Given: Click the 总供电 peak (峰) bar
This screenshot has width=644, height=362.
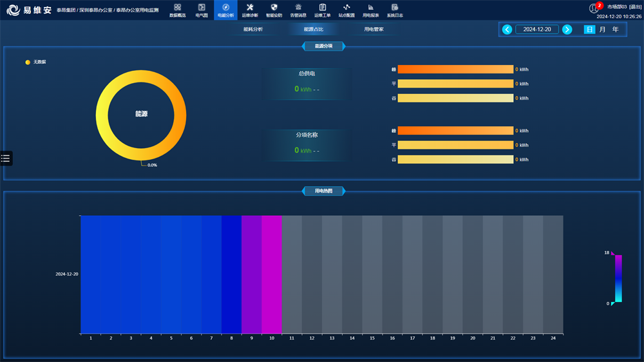Looking at the screenshot, I should (455, 70).
